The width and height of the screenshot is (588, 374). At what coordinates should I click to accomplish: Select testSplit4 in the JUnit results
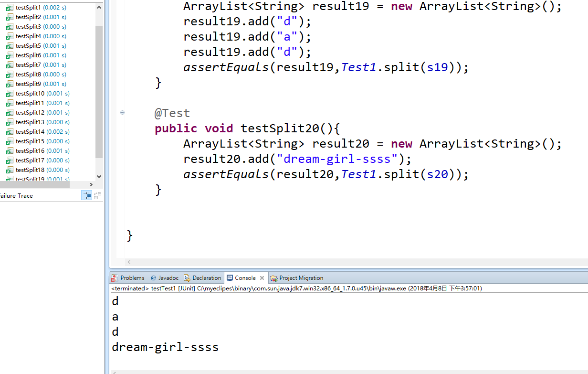tap(41, 36)
